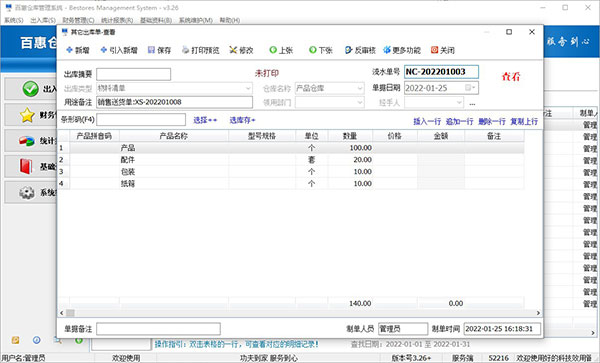Open the 系统维护(M) menu

(x=196, y=20)
